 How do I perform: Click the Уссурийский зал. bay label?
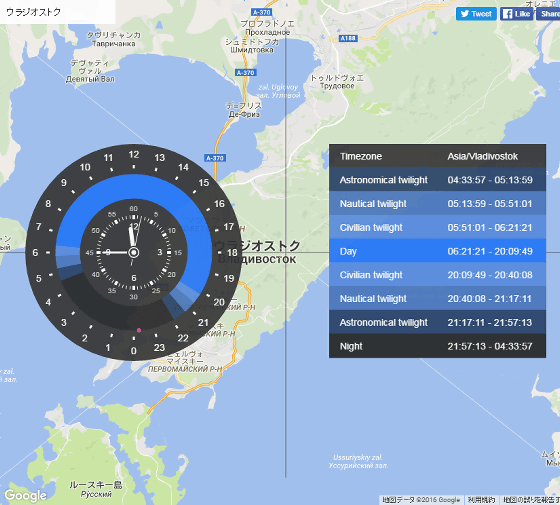click(x=358, y=465)
